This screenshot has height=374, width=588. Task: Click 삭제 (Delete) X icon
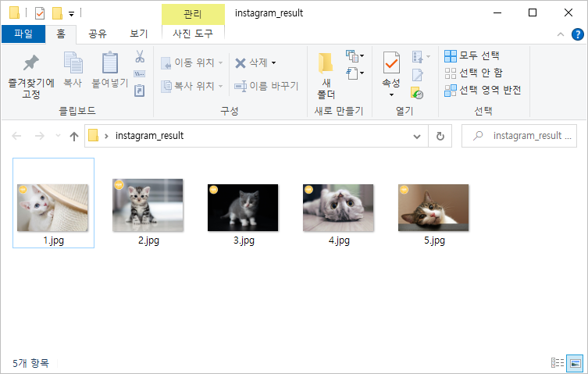coord(241,63)
